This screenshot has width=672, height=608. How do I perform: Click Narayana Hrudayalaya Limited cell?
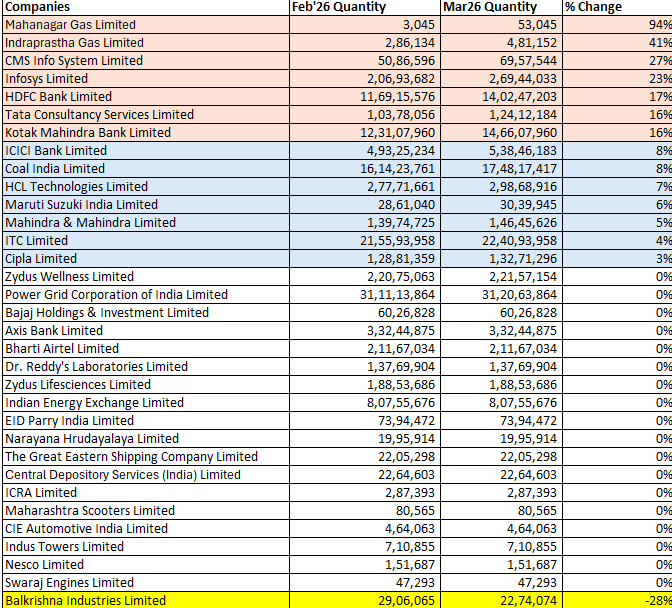coord(146,439)
